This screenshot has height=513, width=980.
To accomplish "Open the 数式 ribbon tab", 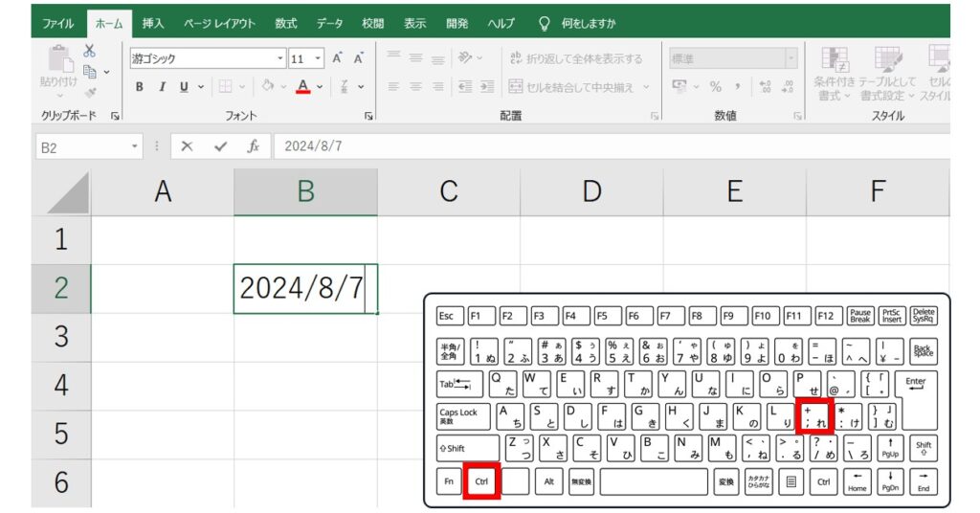I will tap(285, 22).
